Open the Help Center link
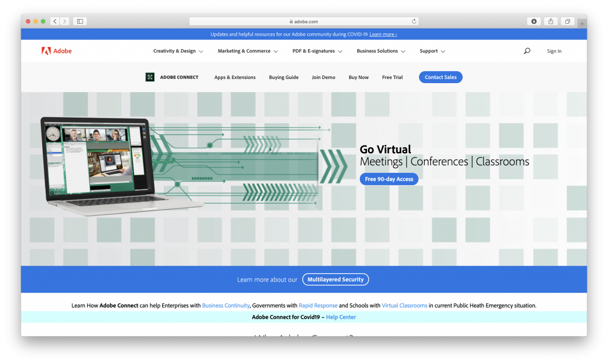608x364 pixels. (x=341, y=317)
